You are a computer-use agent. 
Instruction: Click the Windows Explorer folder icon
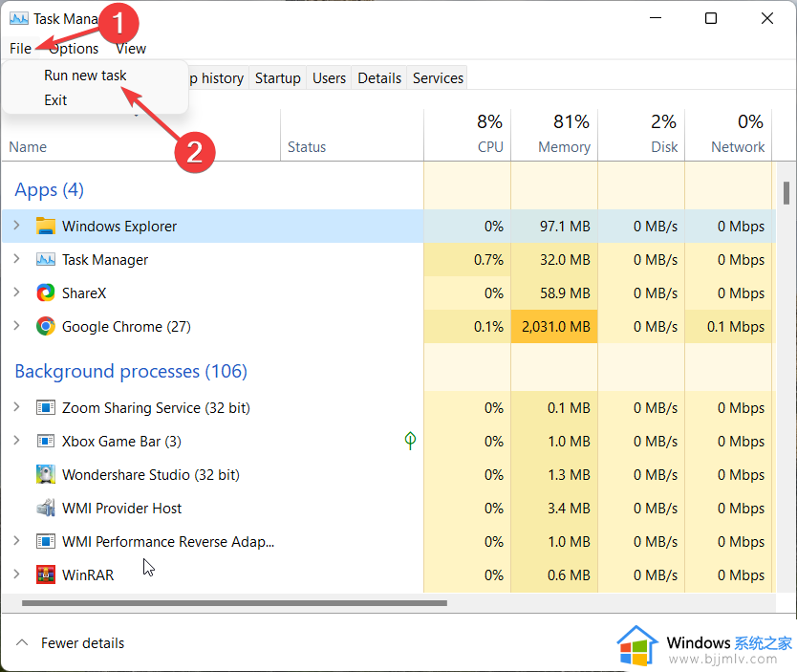tap(46, 226)
